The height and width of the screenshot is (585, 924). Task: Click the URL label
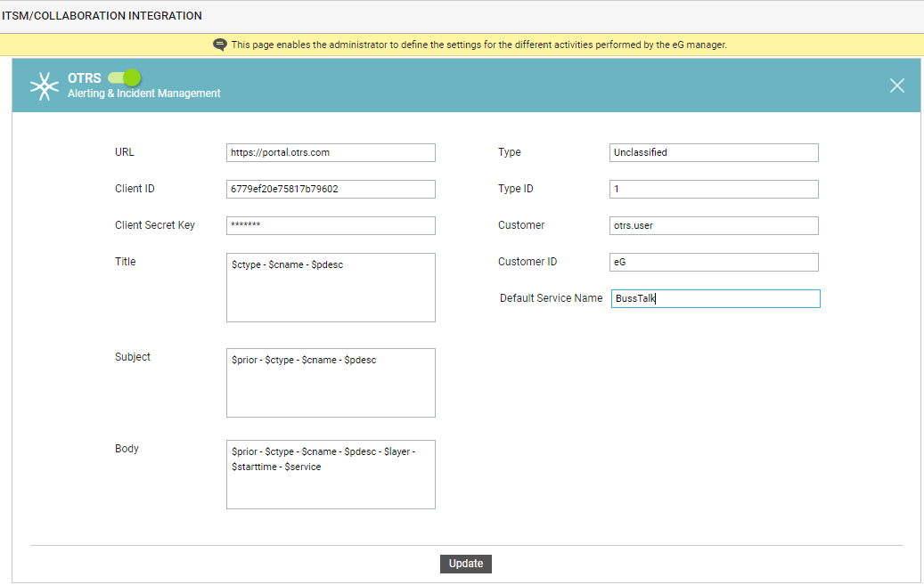click(x=125, y=152)
